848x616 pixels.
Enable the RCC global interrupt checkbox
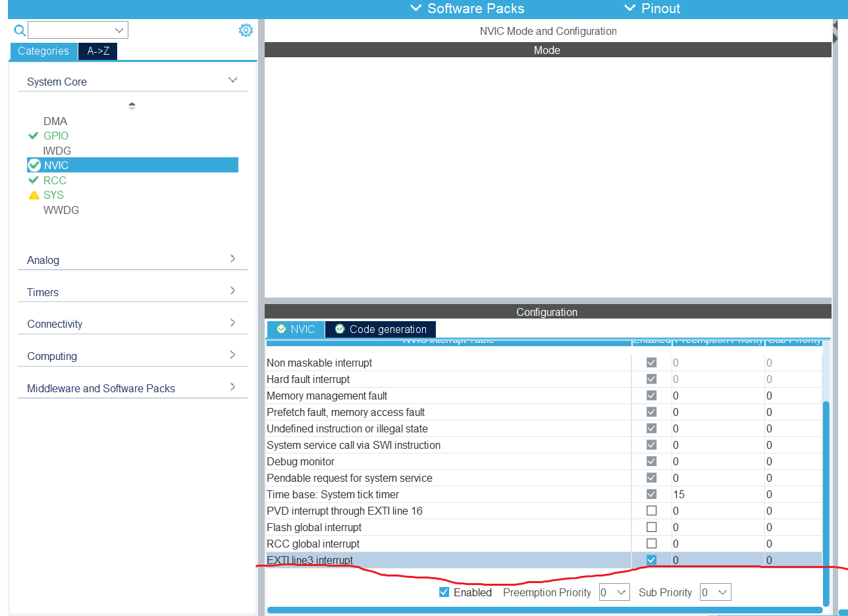click(x=652, y=544)
